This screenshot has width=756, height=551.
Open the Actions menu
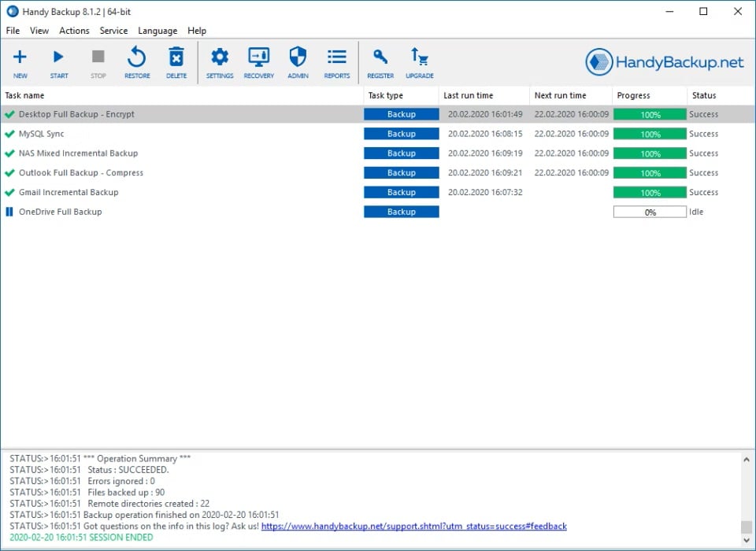pos(74,31)
